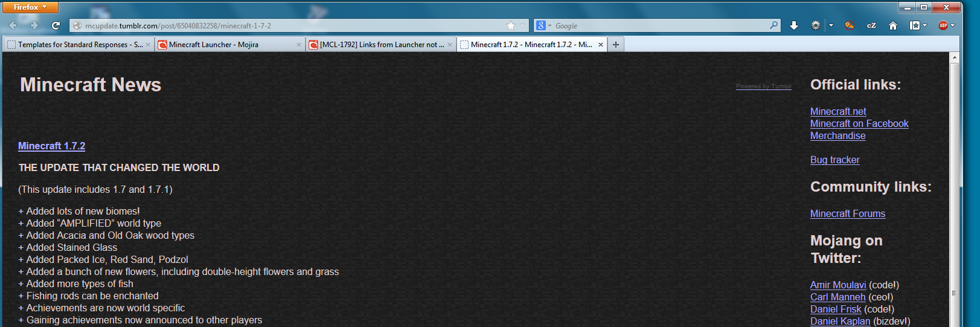Click '+ Added lots of new biomes!' line
The width and height of the screenshot is (980, 327).
79,212
